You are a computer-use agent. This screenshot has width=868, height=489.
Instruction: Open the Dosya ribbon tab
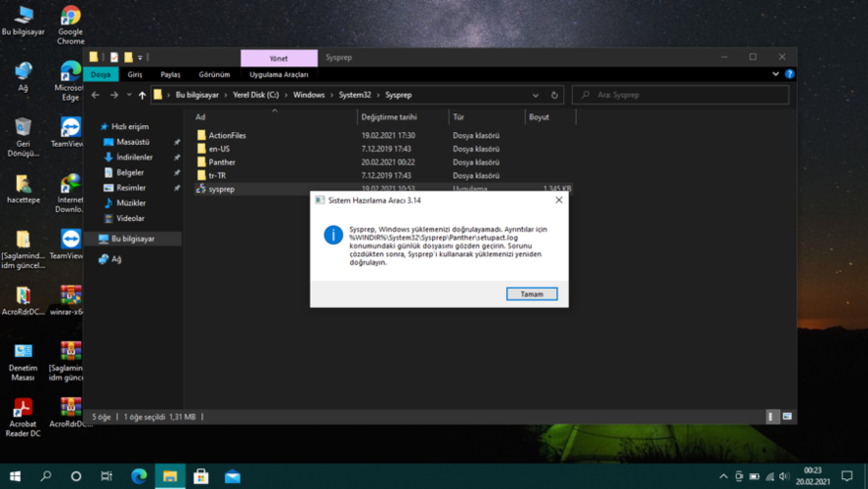[x=101, y=74]
